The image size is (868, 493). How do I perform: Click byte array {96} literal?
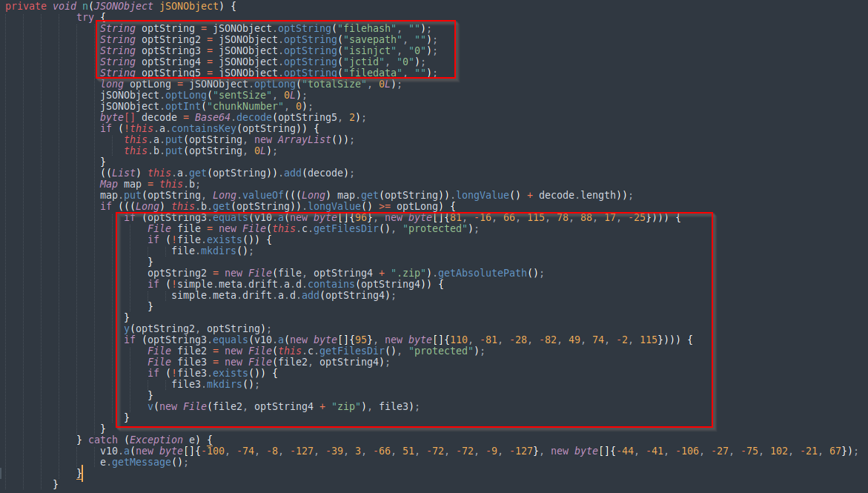pos(333,217)
